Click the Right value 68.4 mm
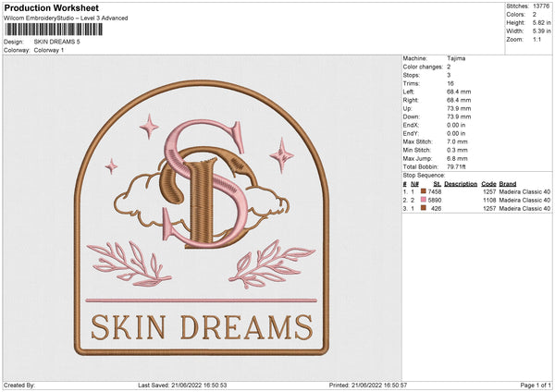 (x=459, y=100)
